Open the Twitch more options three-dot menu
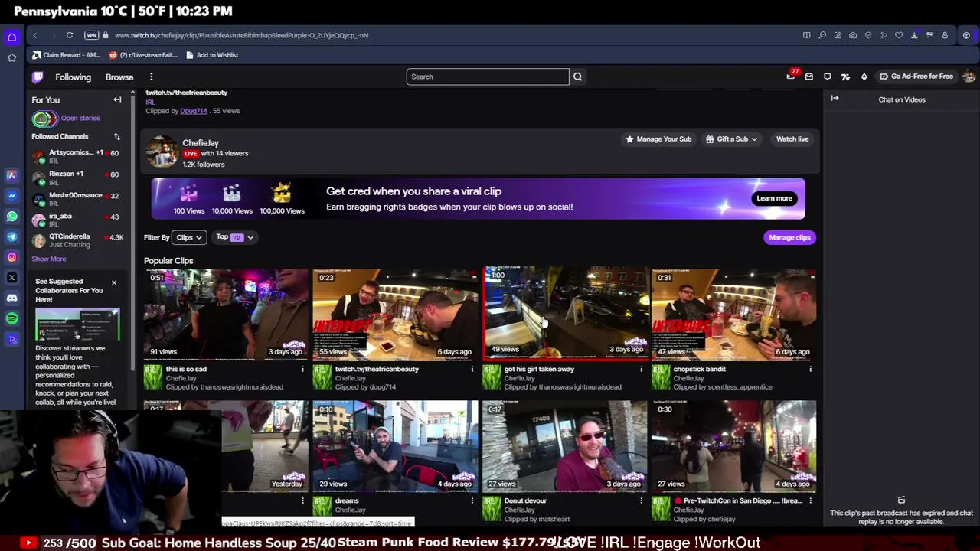This screenshot has height=551, width=980. pos(151,77)
